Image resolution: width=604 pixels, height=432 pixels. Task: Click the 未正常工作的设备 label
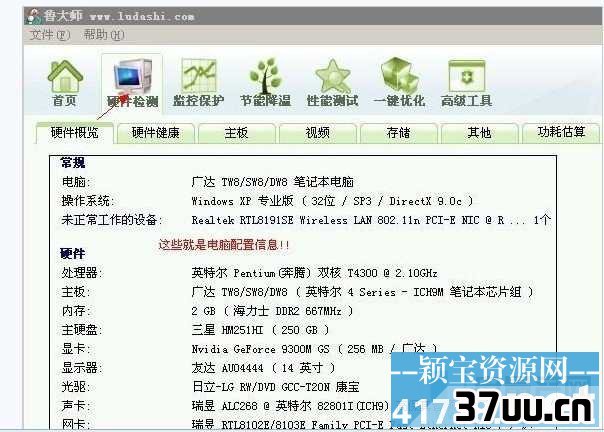coord(112,220)
